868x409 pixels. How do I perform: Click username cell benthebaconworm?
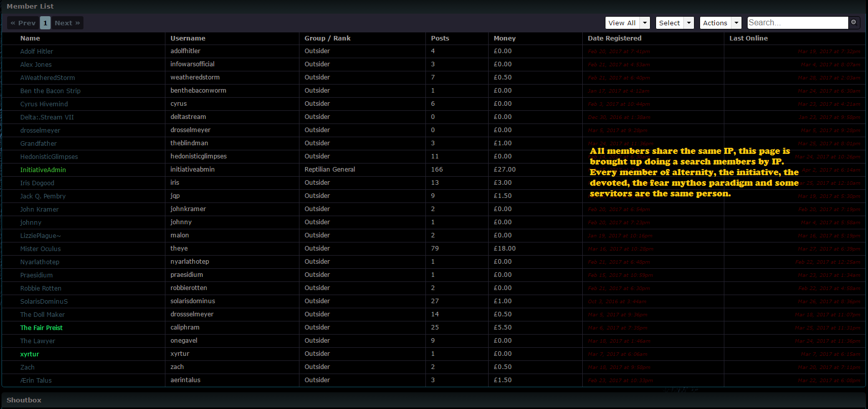(198, 91)
